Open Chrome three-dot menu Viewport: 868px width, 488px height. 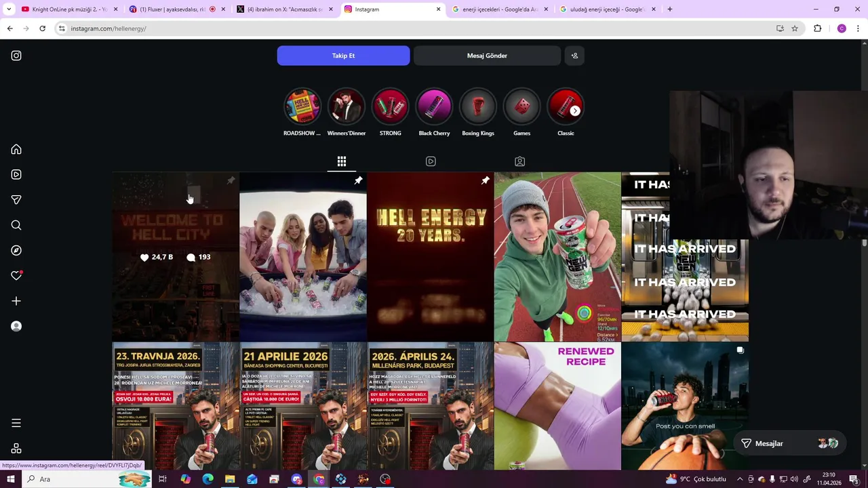(858, 28)
